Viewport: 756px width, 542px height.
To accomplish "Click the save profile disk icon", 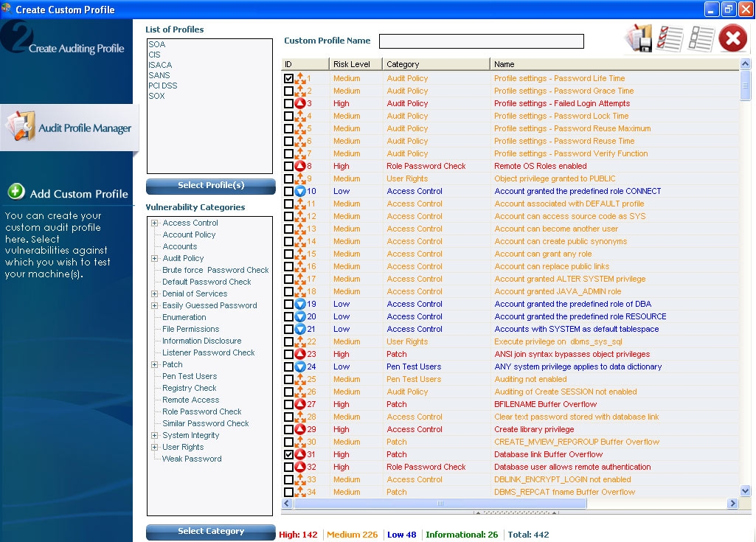I will [x=639, y=38].
